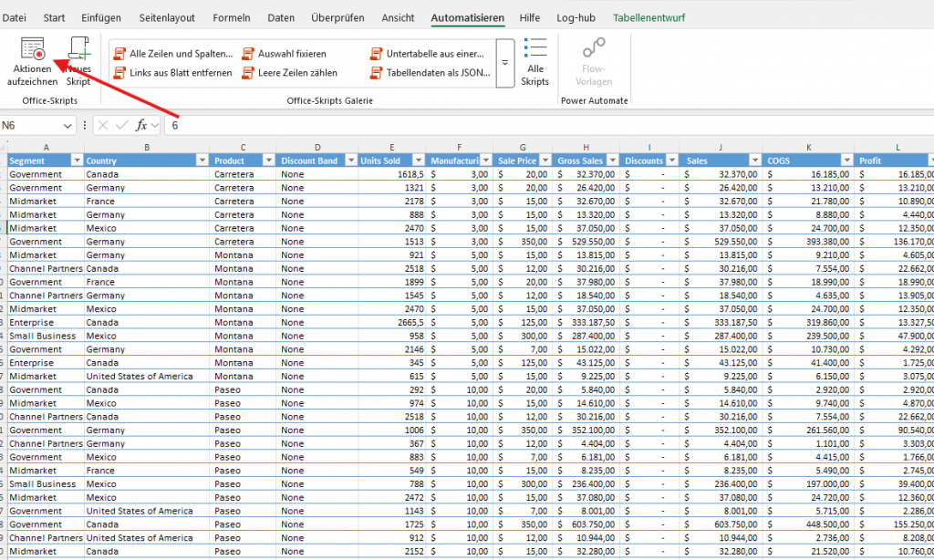Select column H header
The height and width of the screenshot is (560, 934).
point(585,147)
